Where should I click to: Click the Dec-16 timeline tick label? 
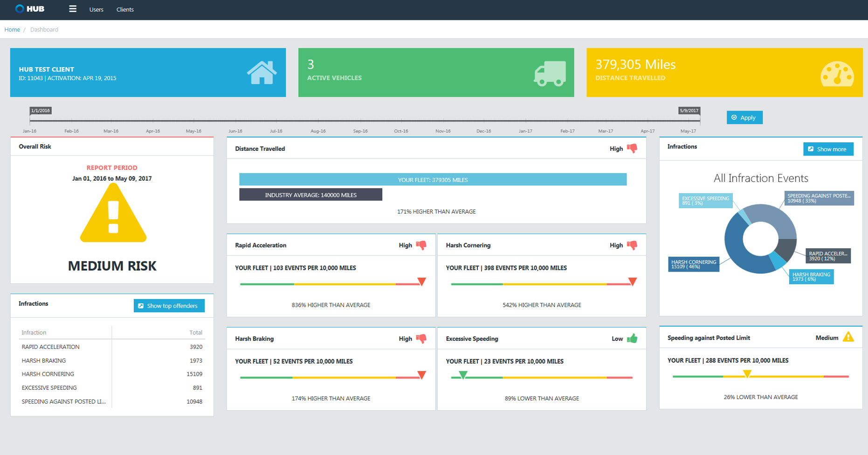[483, 131]
